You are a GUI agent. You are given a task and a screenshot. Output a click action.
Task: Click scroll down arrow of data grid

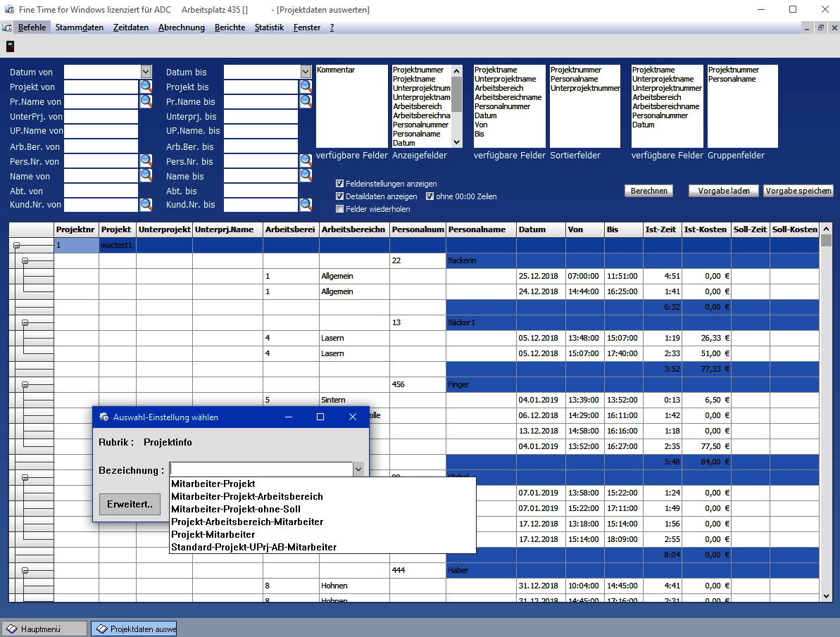pos(825,595)
